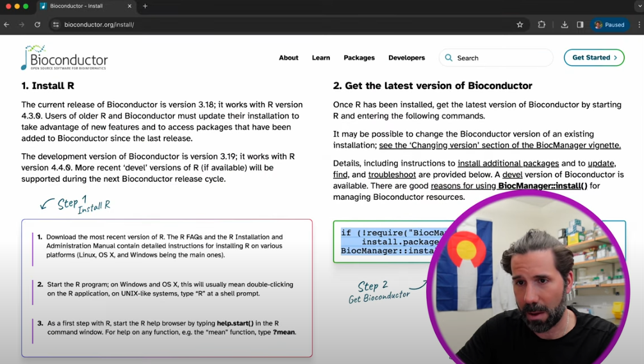The image size is (644, 364).
Task: Open the About menu
Action: (288, 58)
